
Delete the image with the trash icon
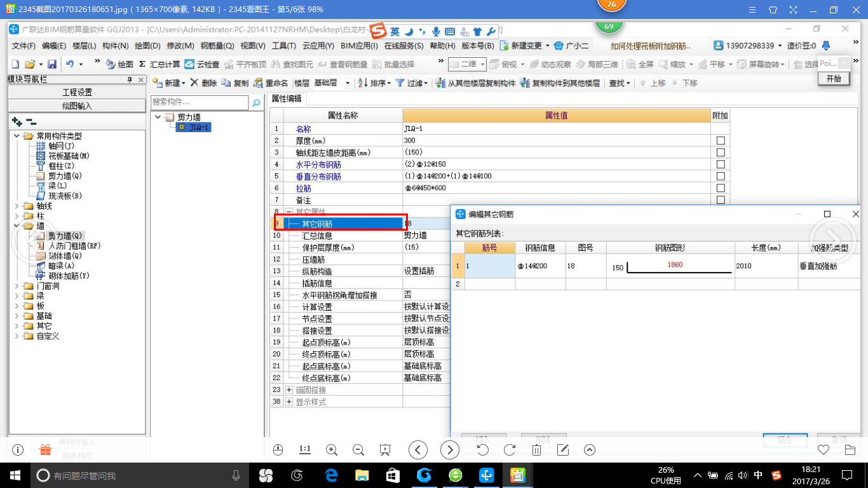click(536, 450)
